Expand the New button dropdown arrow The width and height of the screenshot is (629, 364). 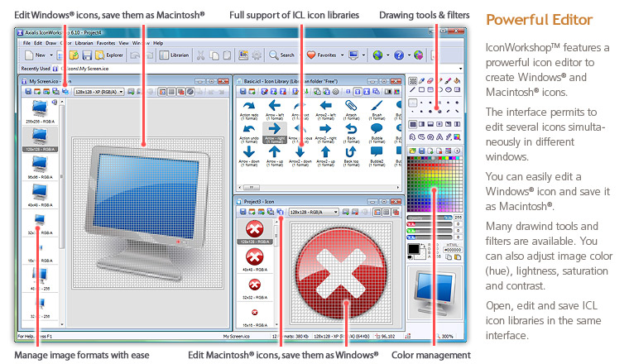51,55
